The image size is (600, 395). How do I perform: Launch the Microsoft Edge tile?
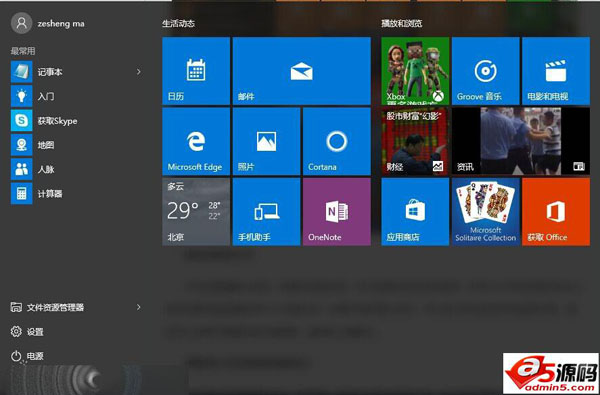click(x=196, y=141)
